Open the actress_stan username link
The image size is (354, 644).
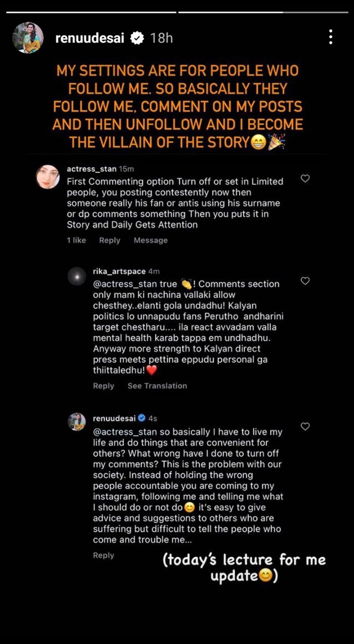(92, 169)
